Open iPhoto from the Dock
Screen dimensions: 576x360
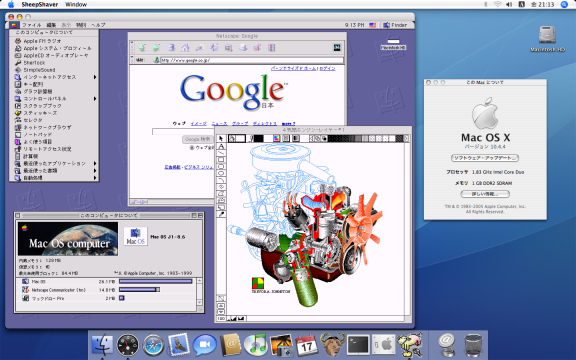[281, 345]
